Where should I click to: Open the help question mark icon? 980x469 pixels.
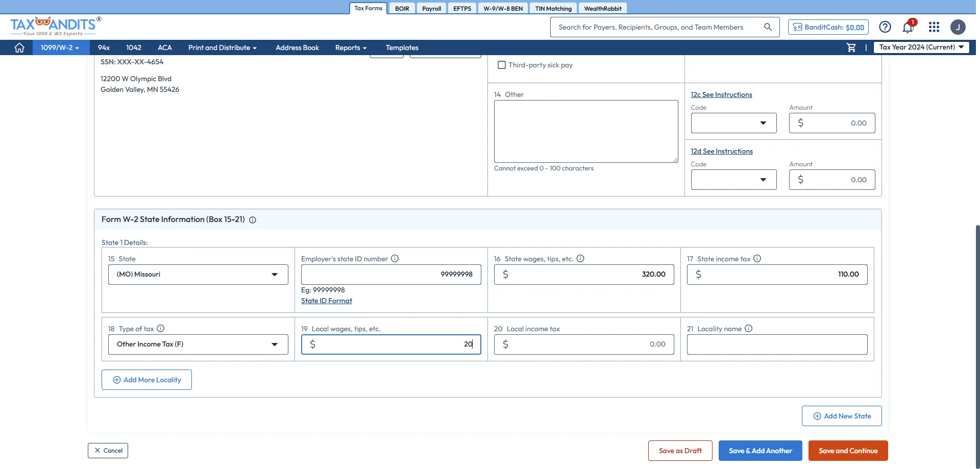pyautogui.click(x=885, y=27)
